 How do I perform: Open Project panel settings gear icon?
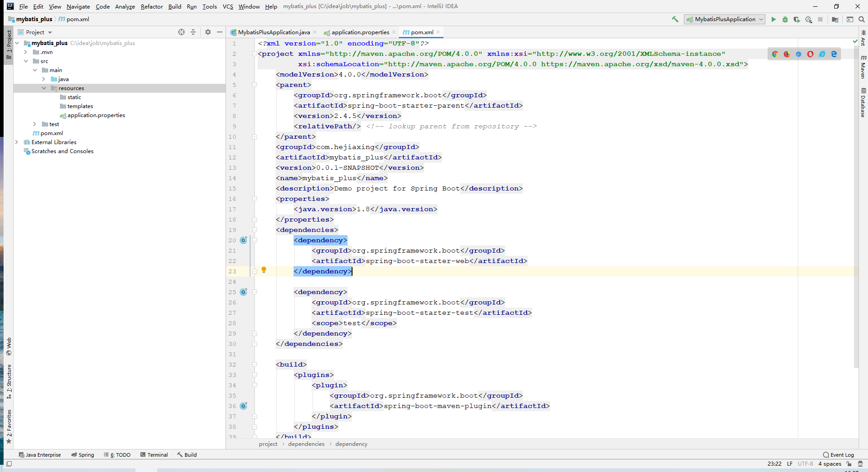208,32
